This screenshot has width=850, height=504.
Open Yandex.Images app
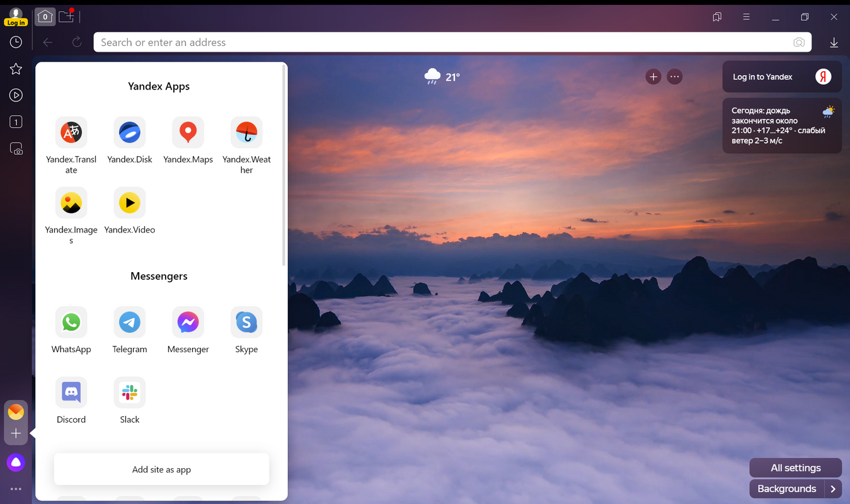click(71, 203)
